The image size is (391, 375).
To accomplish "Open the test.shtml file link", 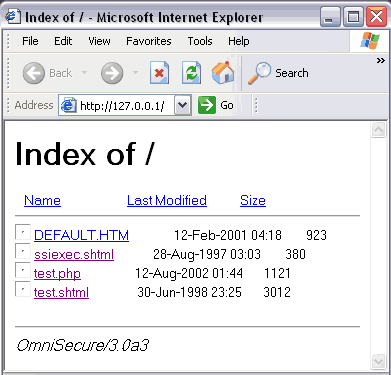I will point(61,292).
